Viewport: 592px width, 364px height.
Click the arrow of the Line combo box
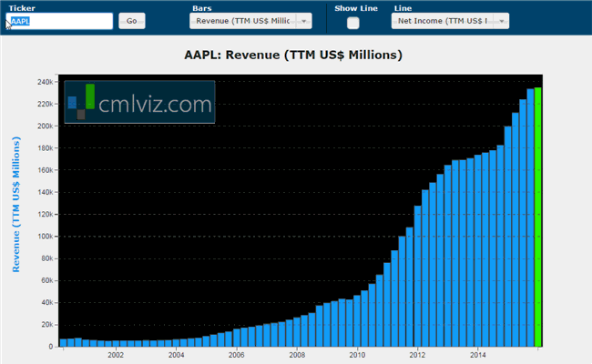(x=502, y=21)
